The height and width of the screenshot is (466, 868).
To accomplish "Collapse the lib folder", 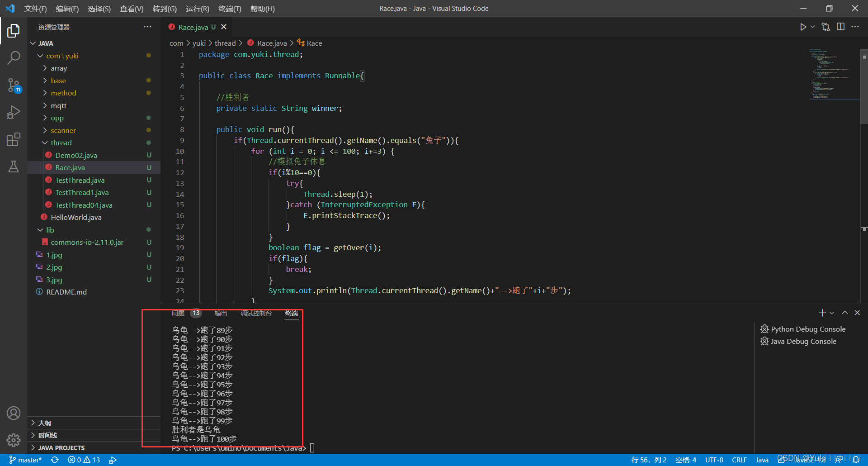I will tap(94, 230).
